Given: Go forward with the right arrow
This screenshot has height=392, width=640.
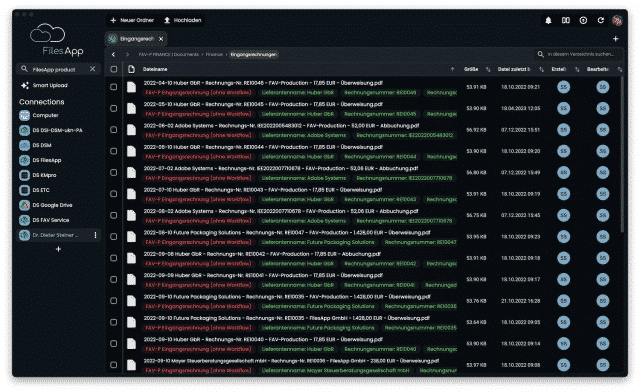Looking at the screenshot, I should (x=127, y=54).
